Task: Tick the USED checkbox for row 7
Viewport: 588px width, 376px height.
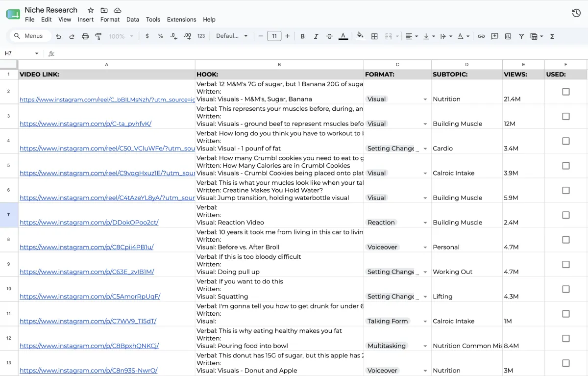Action: point(566,215)
